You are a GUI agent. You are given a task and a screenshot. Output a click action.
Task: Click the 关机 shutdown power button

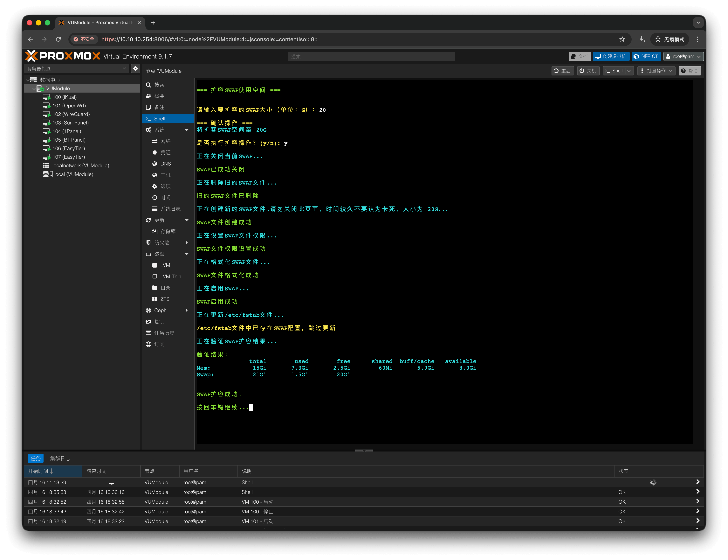pyautogui.click(x=588, y=71)
